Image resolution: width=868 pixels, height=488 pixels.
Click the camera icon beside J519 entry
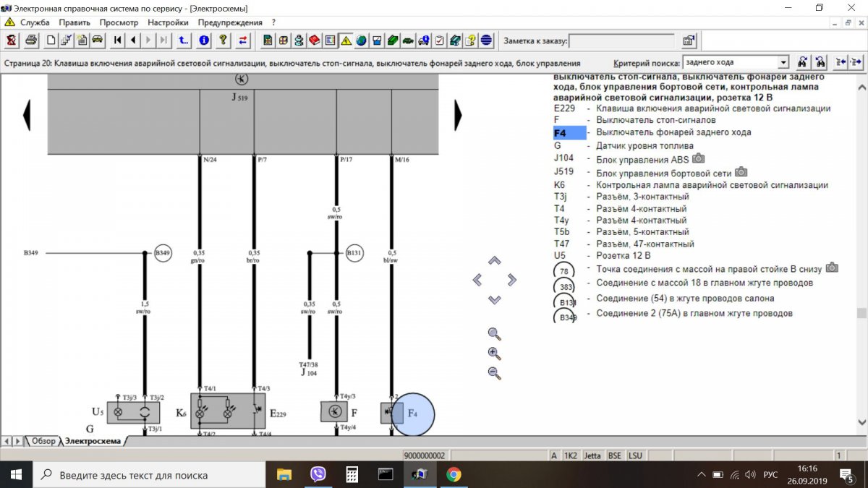(741, 172)
